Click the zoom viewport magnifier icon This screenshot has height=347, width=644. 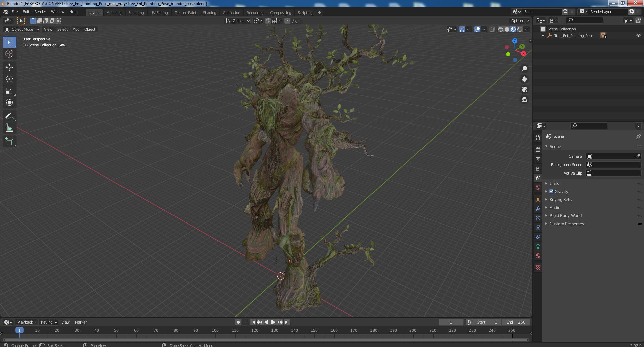pyautogui.click(x=524, y=69)
